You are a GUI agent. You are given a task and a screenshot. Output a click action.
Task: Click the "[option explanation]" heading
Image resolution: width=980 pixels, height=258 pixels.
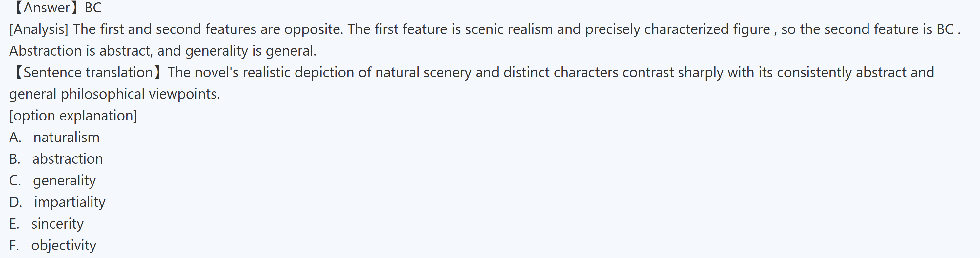tap(73, 116)
